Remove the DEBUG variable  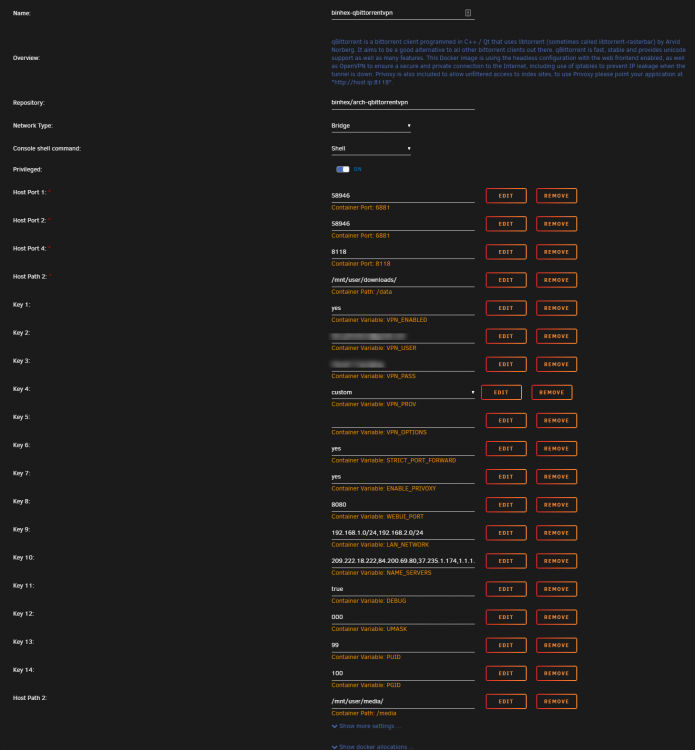(x=556, y=589)
